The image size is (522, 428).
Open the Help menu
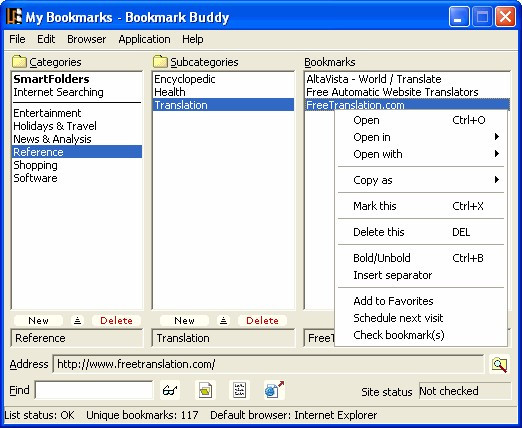pos(193,39)
